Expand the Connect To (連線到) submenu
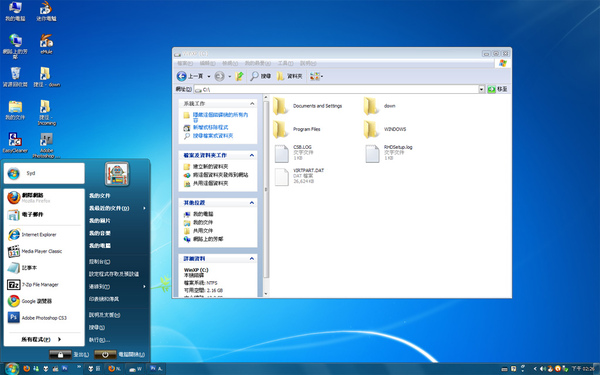Screen dimensions: 600x375 [117, 287]
